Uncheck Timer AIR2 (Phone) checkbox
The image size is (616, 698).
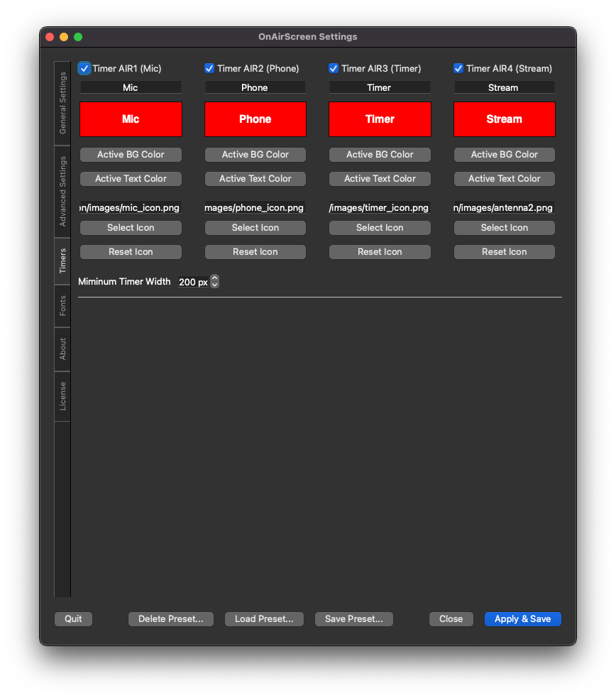209,69
